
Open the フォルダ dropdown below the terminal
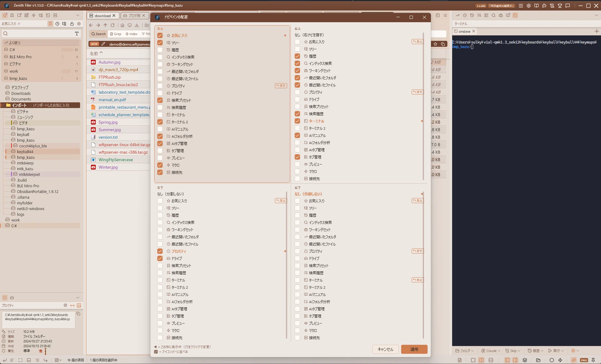(464, 351)
